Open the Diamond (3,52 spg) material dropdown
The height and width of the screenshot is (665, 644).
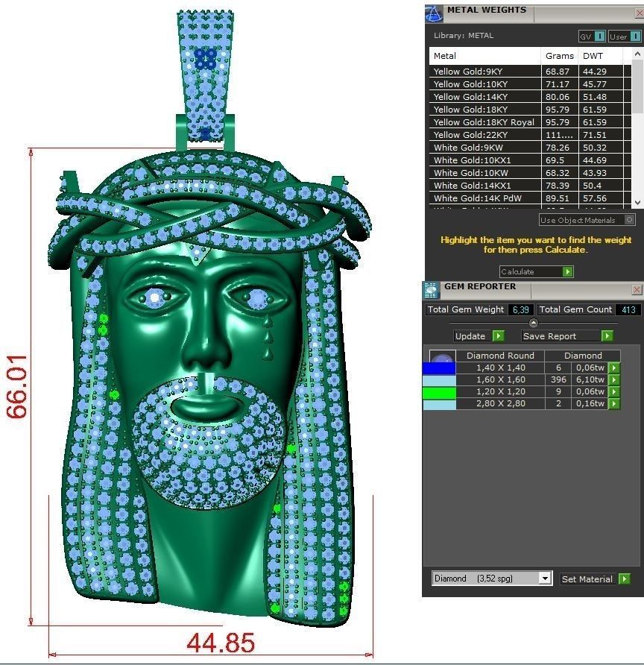click(545, 578)
